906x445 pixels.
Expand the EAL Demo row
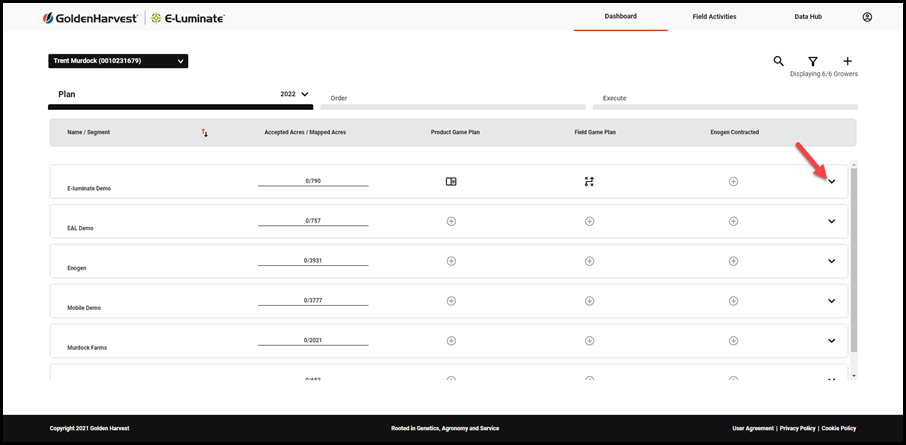[x=831, y=221]
